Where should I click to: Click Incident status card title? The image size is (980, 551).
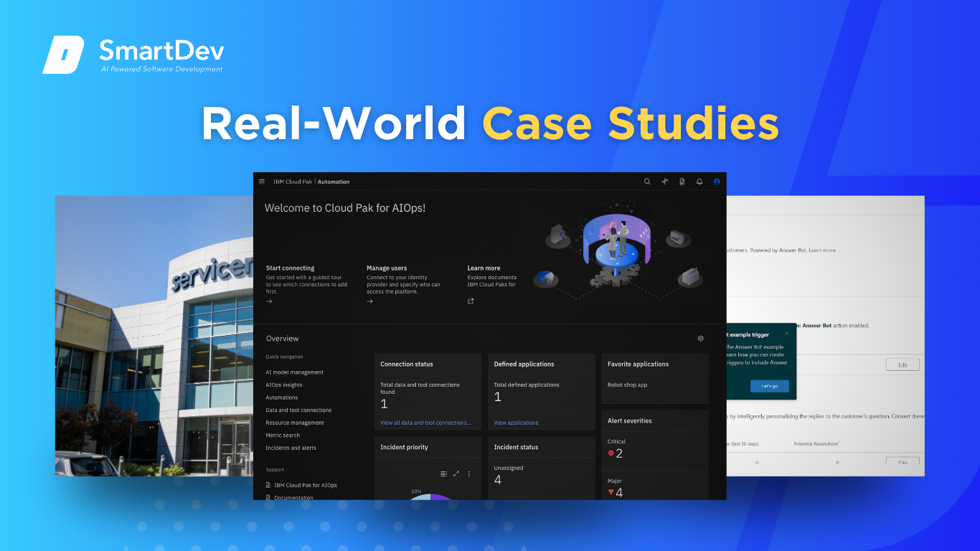click(x=516, y=447)
